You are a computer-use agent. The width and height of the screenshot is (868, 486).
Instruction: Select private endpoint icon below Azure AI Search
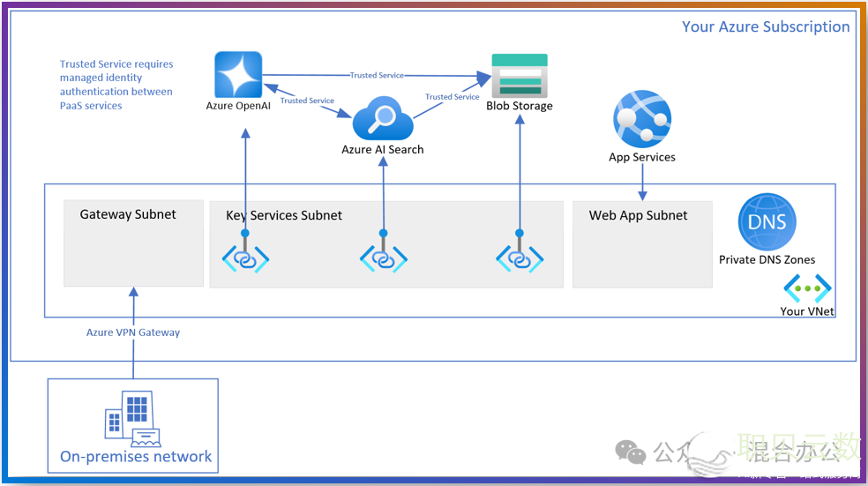coord(383,258)
